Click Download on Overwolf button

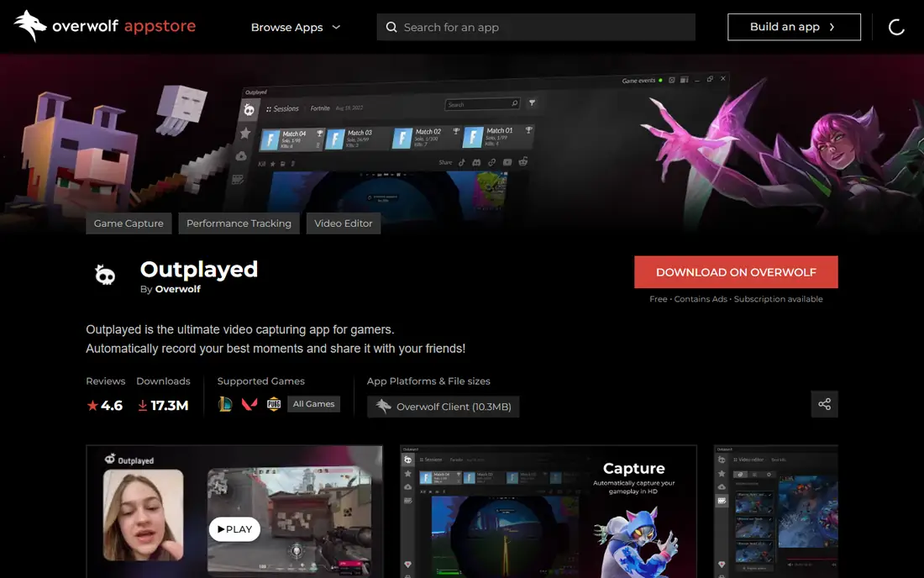[x=736, y=272]
